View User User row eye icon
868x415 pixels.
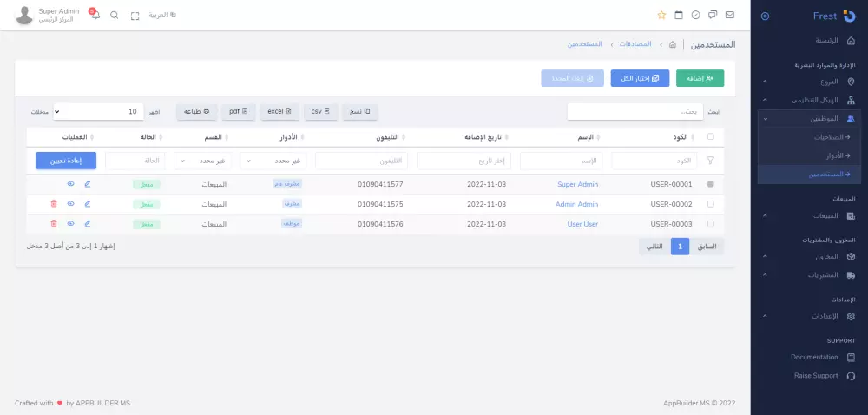click(71, 224)
